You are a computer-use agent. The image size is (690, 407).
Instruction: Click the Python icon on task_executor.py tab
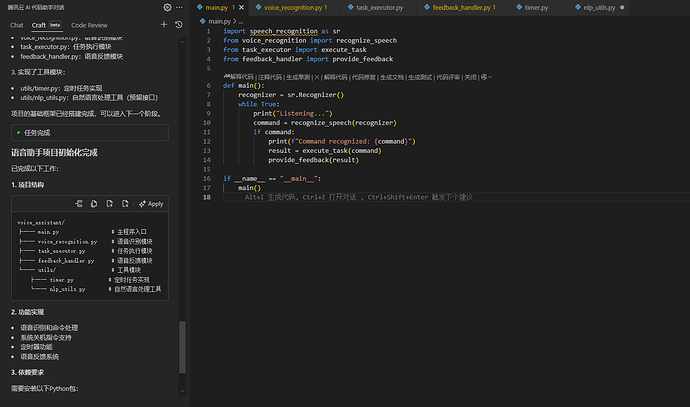coord(351,7)
